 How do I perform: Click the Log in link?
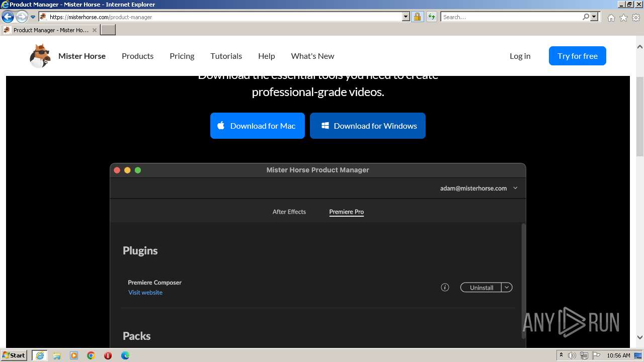[x=520, y=56]
